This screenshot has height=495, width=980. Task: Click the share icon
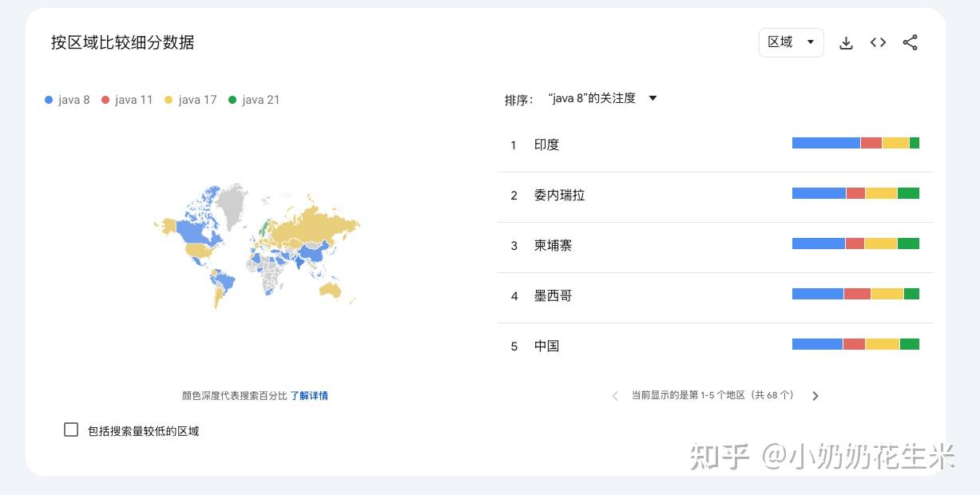pyautogui.click(x=910, y=42)
